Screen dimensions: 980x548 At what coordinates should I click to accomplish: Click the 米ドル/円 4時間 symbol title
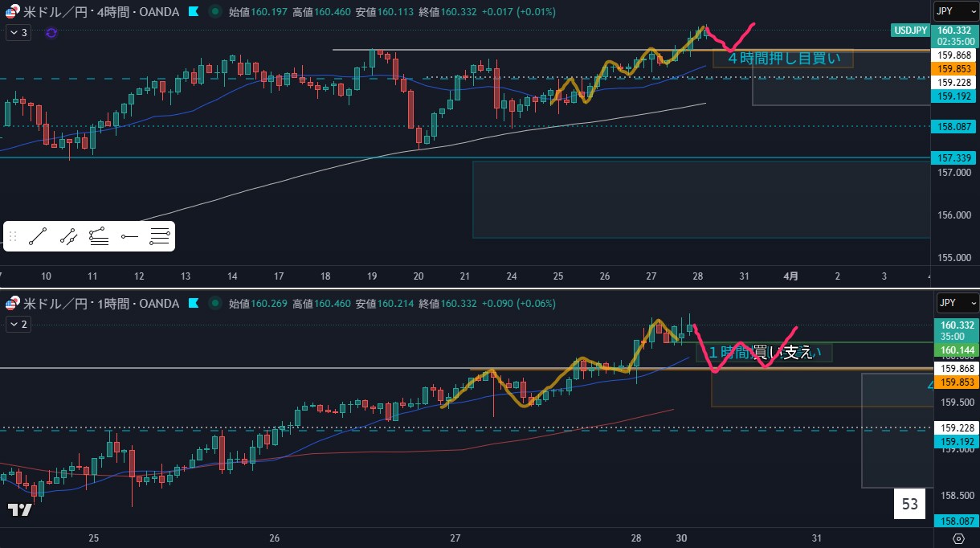(x=88, y=11)
